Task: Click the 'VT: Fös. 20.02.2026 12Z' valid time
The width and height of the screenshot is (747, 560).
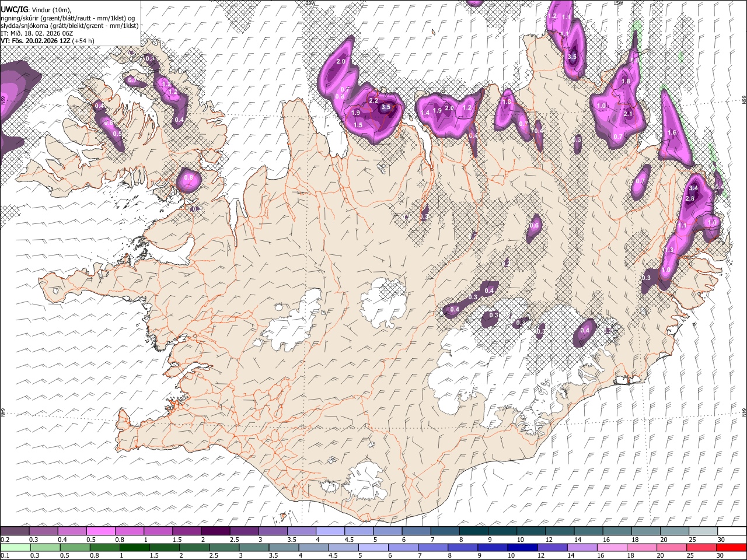Action: click(x=36, y=41)
